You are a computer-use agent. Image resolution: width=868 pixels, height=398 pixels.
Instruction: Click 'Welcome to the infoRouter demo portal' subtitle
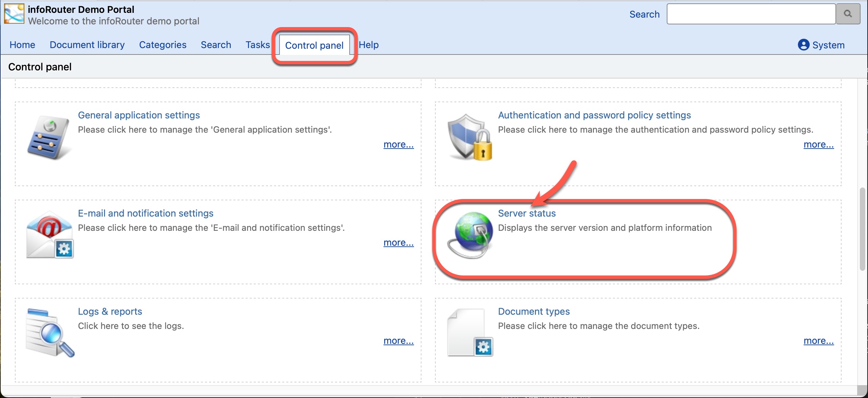(113, 21)
